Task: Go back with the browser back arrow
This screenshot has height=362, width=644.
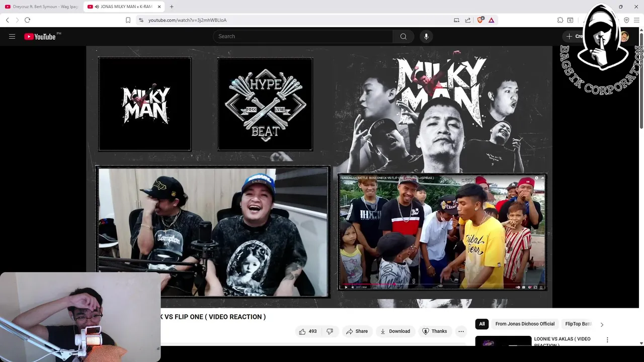Action: (8, 20)
